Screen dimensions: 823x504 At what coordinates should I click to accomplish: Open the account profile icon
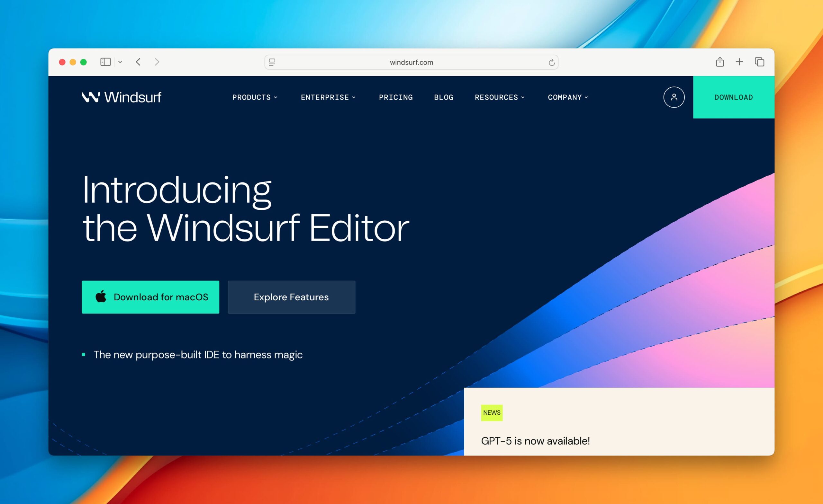674,97
